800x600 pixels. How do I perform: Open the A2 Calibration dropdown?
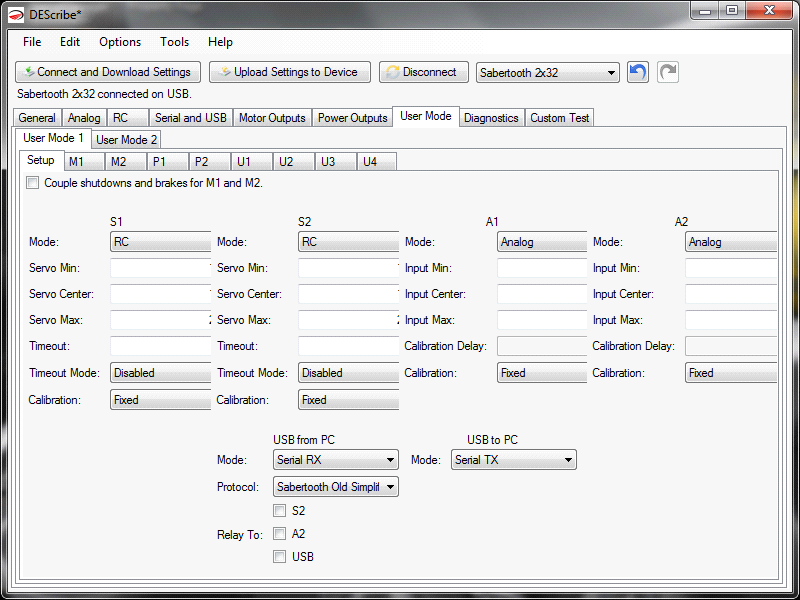point(731,373)
